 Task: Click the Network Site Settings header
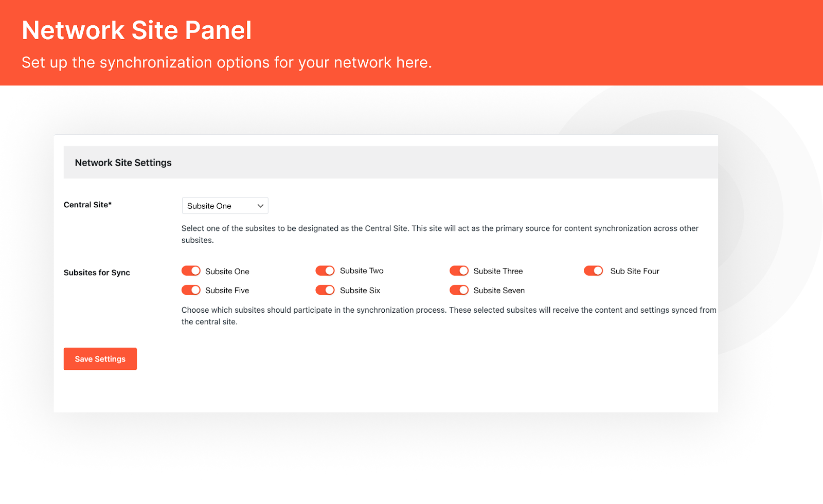pos(123,162)
